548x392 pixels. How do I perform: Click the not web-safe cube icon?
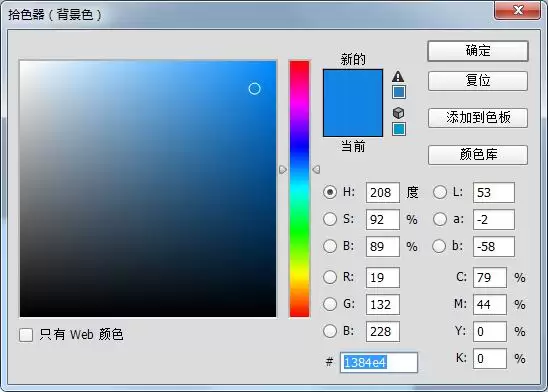coord(398,113)
